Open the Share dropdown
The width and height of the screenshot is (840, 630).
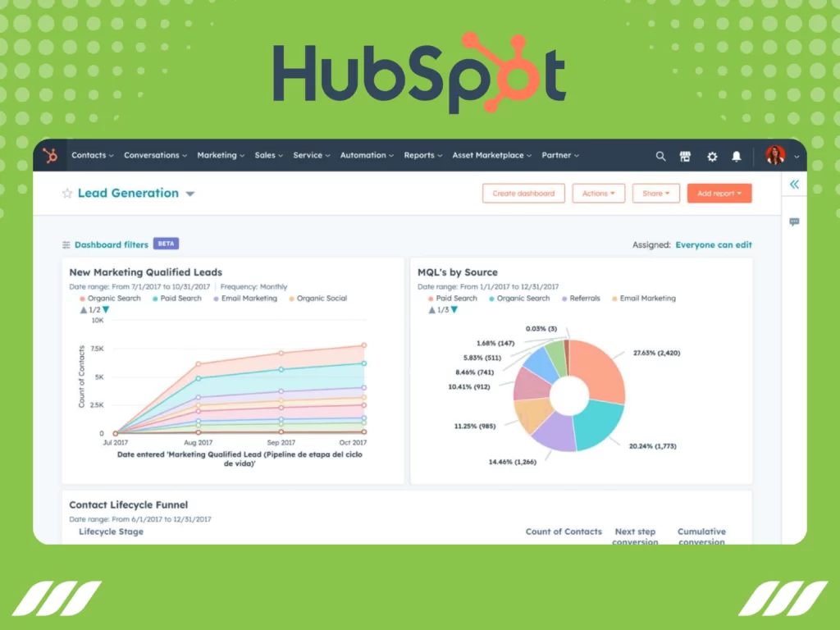655,194
